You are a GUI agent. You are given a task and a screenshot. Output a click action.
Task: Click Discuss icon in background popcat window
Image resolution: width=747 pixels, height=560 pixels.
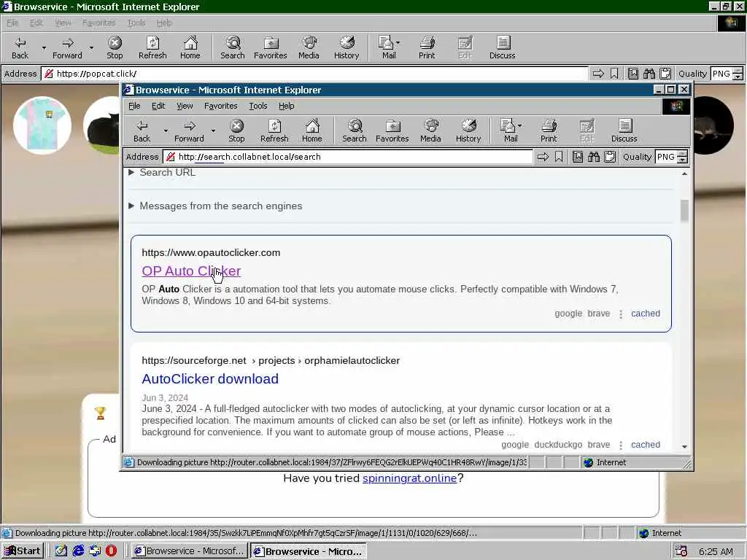(502, 47)
